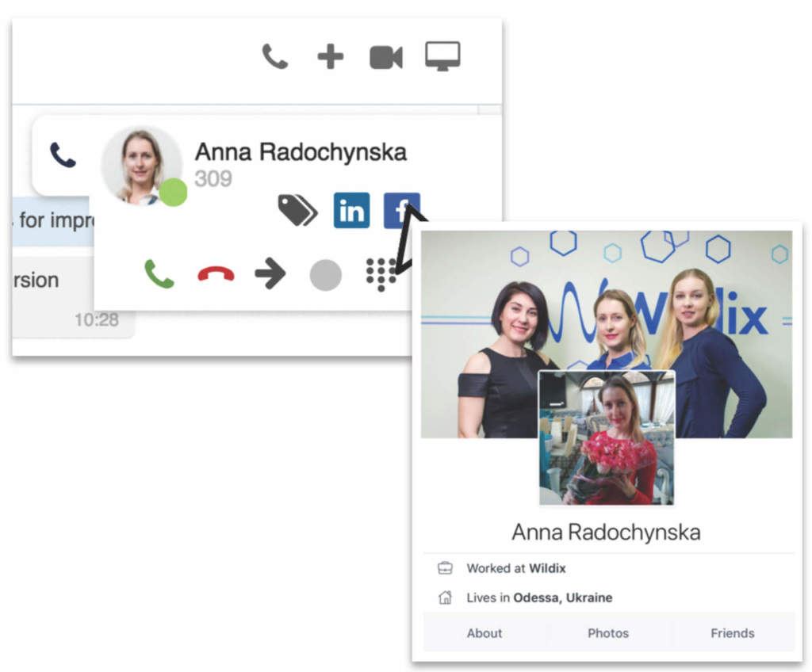The height and width of the screenshot is (672, 812).
Task: Start a video call with camera icon
Action: pyautogui.click(x=386, y=57)
